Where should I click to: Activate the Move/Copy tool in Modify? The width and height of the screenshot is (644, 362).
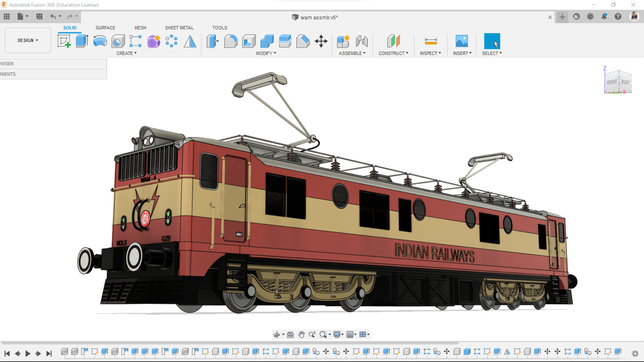pyautogui.click(x=321, y=41)
